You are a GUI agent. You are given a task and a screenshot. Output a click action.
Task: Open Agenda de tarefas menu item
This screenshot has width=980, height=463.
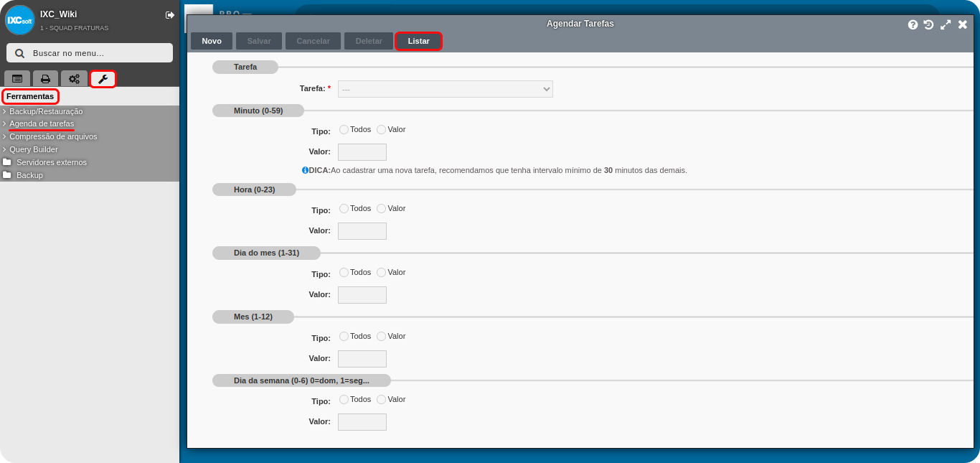tap(42, 123)
